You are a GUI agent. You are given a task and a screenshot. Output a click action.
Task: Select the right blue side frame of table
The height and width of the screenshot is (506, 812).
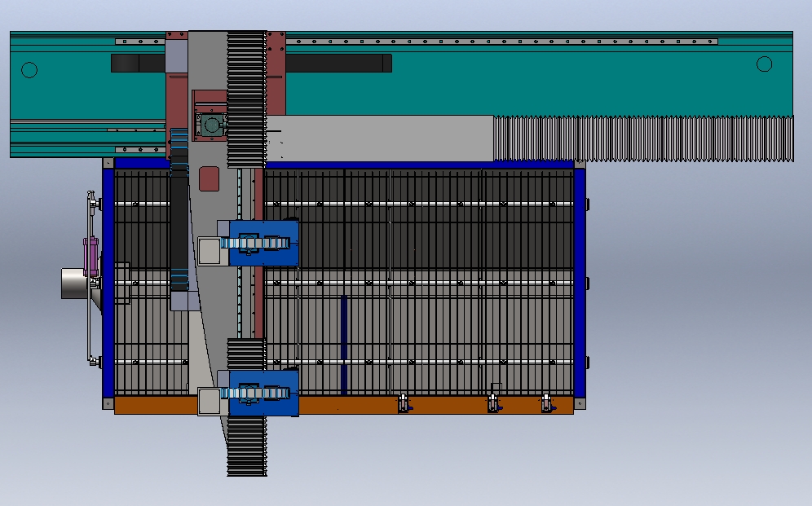pos(579,283)
